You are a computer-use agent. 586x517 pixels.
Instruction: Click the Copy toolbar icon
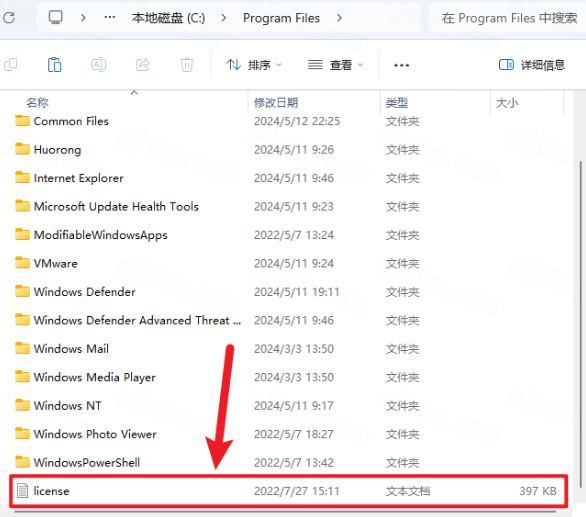(x=10, y=65)
